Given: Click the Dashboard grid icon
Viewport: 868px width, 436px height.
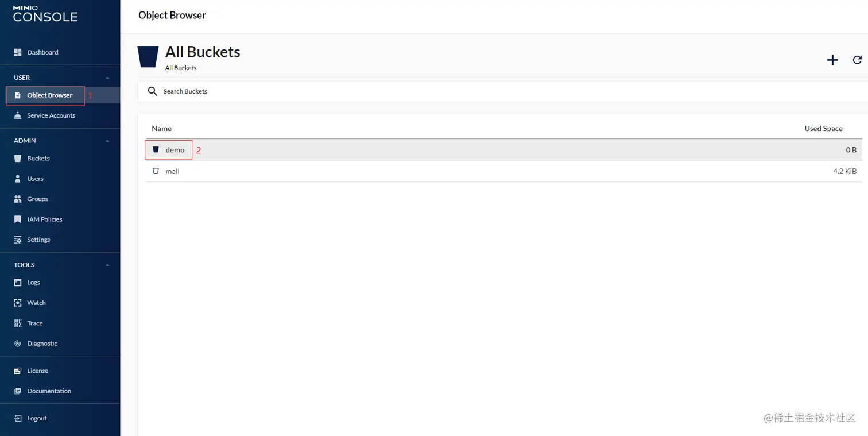Looking at the screenshot, I should [17, 52].
